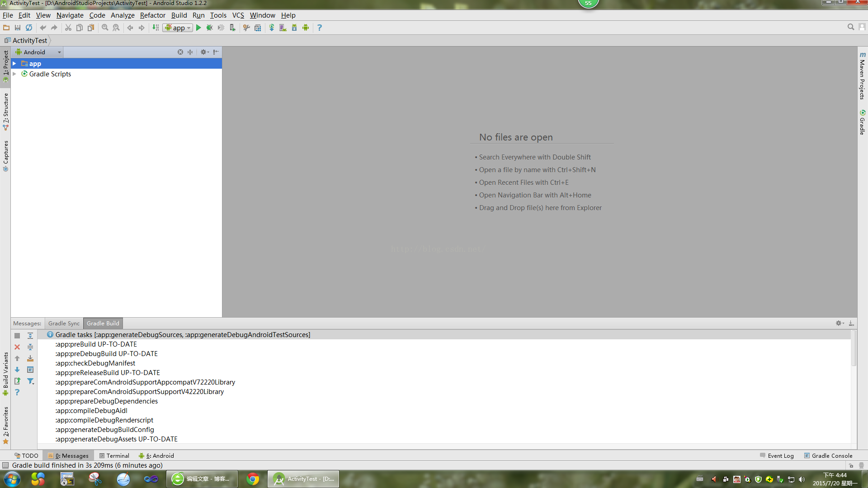Click Chrome icon in Windows taskbar
This screenshot has width=868, height=488.
[253, 479]
